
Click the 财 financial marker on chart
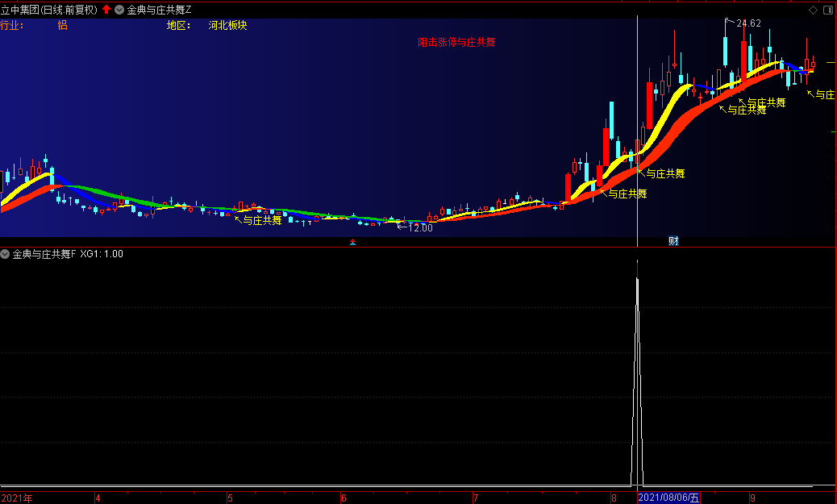(673, 241)
